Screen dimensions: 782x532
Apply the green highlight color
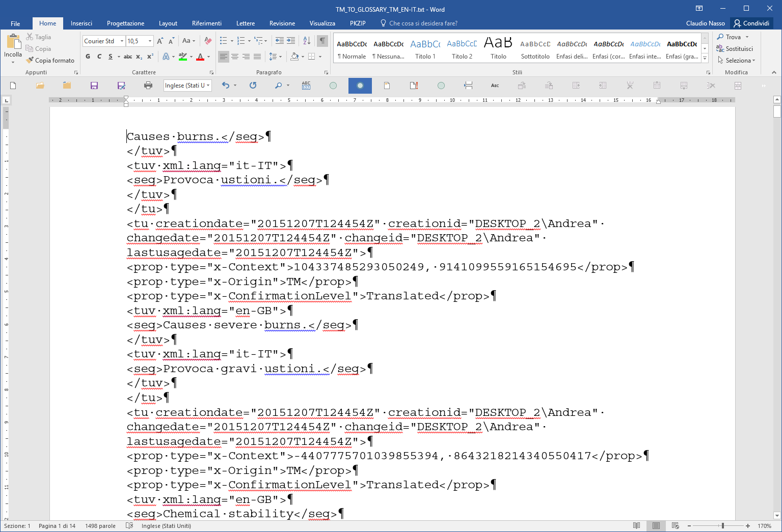coord(183,57)
